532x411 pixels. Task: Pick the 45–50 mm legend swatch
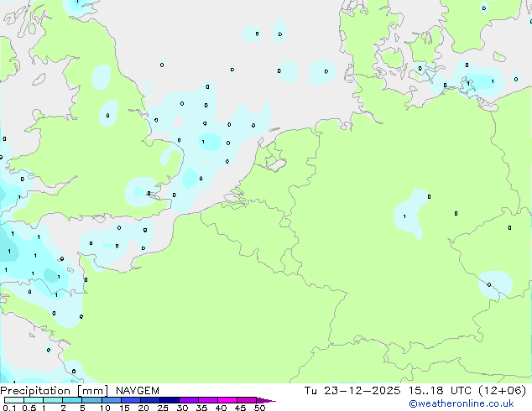pyautogui.click(x=247, y=400)
